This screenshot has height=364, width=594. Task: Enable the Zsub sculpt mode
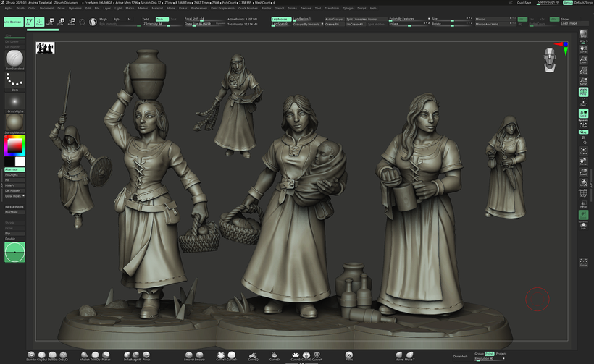click(162, 19)
